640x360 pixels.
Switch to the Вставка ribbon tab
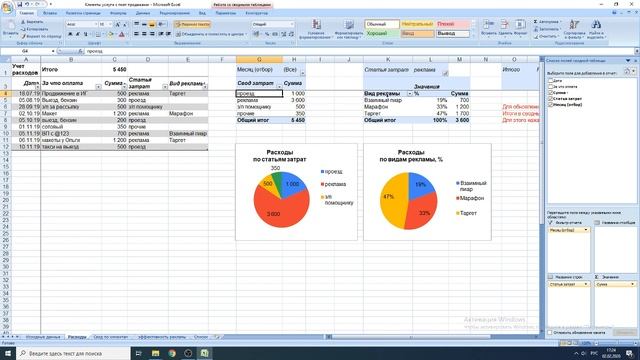50,13
